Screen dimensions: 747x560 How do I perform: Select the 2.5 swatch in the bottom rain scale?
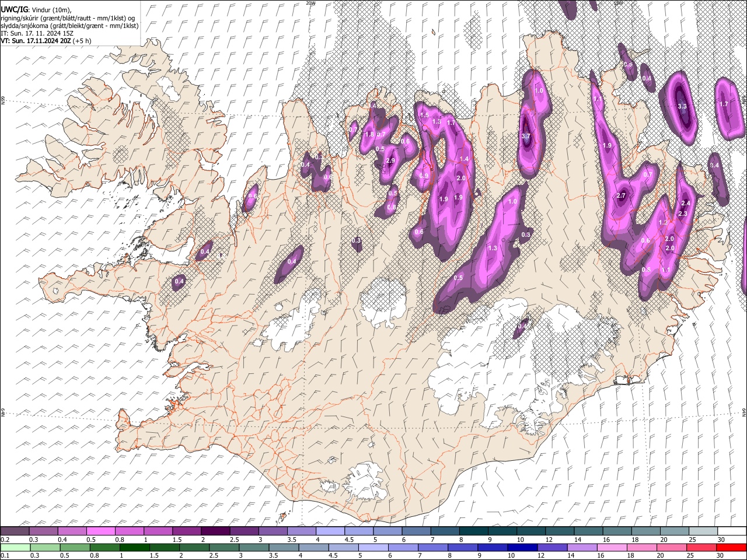pos(224,547)
